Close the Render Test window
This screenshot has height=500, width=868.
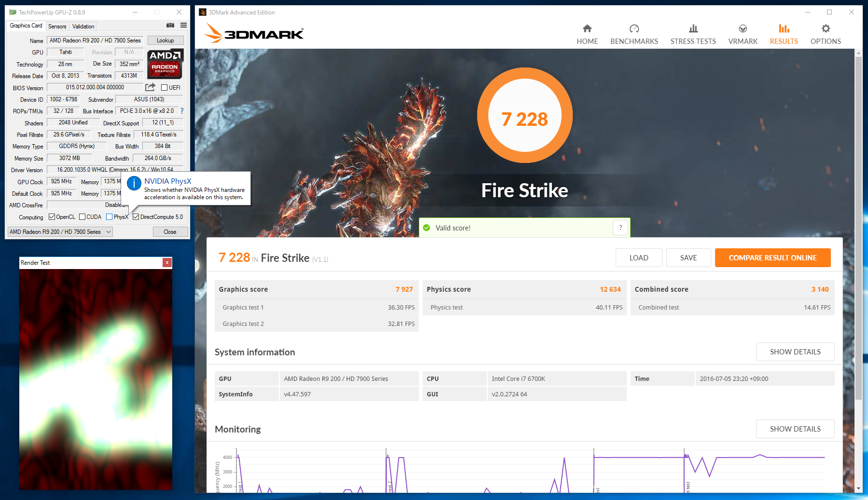[167, 263]
